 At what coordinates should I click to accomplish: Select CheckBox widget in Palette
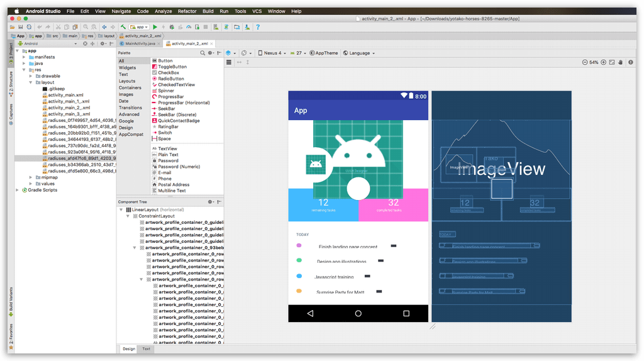coord(168,73)
